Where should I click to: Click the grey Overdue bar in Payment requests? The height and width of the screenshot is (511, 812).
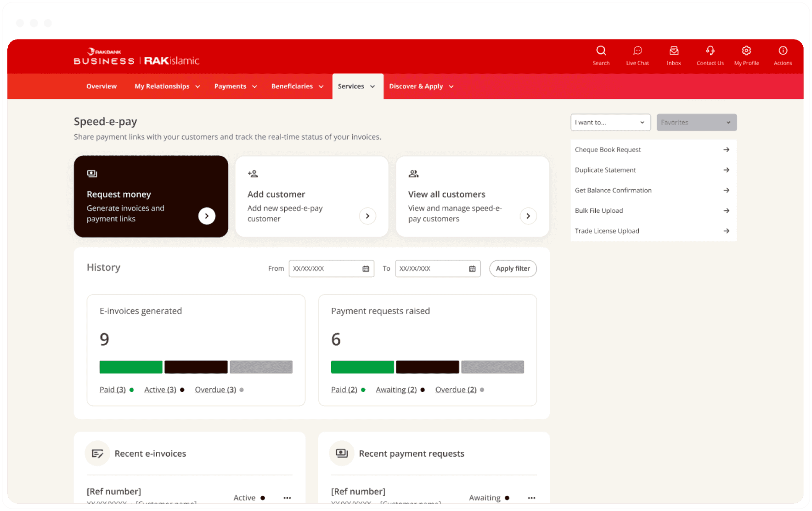(492, 367)
